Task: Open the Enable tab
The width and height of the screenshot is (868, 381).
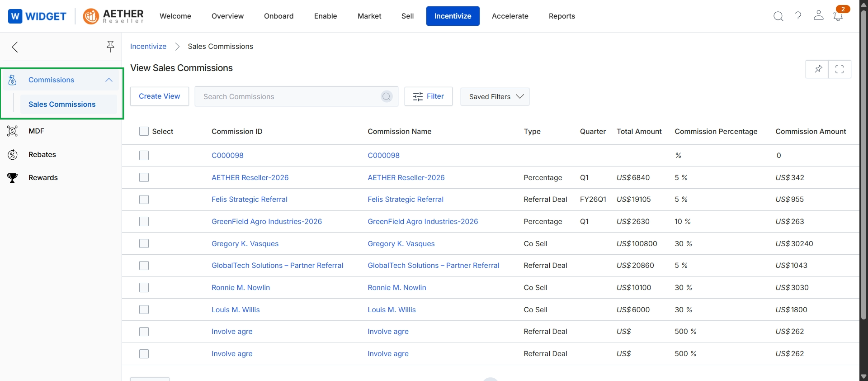Action: [325, 16]
